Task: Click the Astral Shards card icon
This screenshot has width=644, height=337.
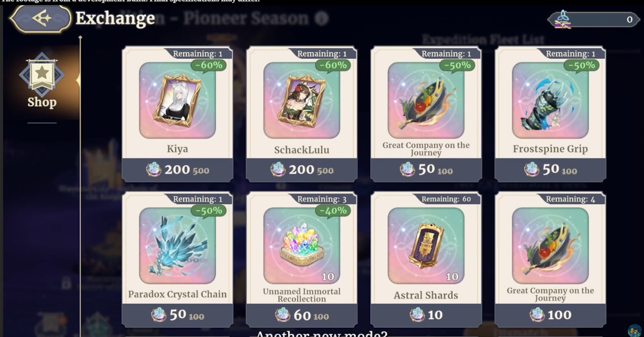Action: [426, 246]
